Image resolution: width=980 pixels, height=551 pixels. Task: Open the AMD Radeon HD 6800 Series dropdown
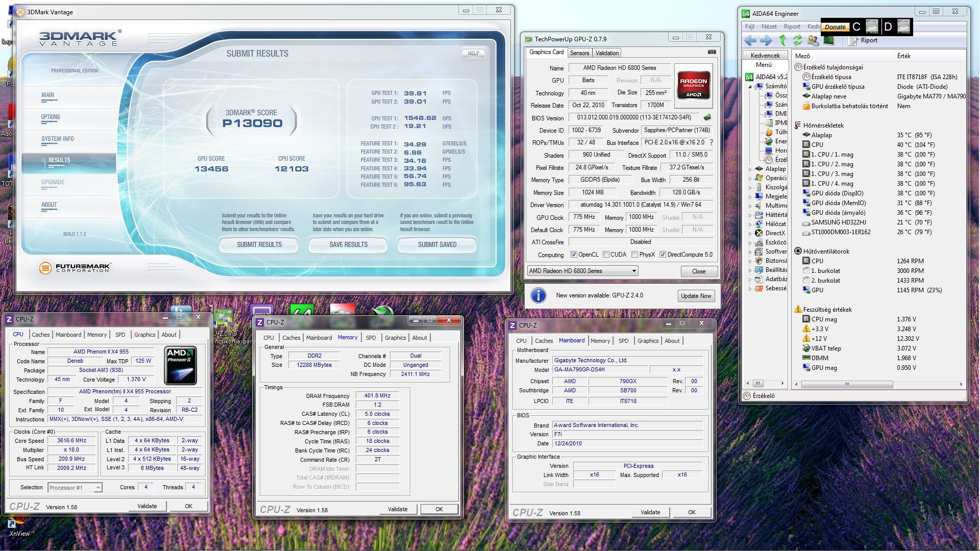(583, 271)
